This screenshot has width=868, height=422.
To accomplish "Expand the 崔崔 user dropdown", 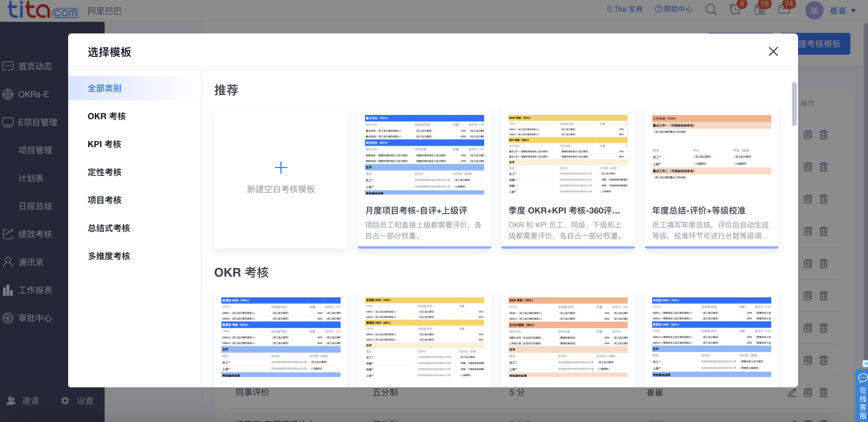I will [x=842, y=10].
